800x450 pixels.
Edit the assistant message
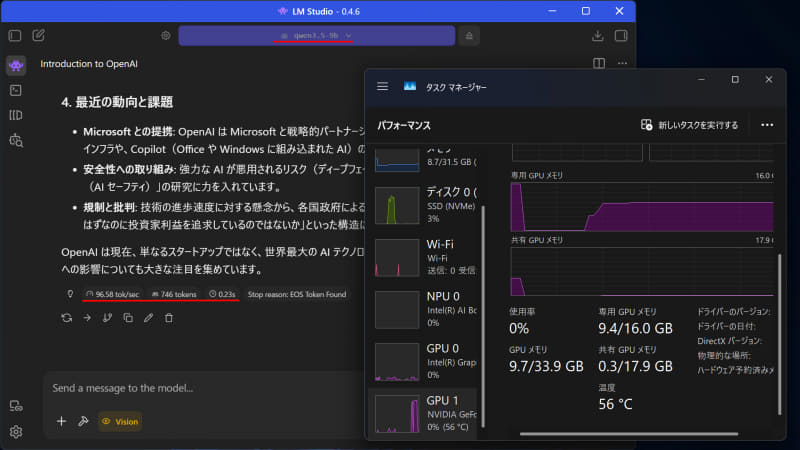click(x=148, y=318)
